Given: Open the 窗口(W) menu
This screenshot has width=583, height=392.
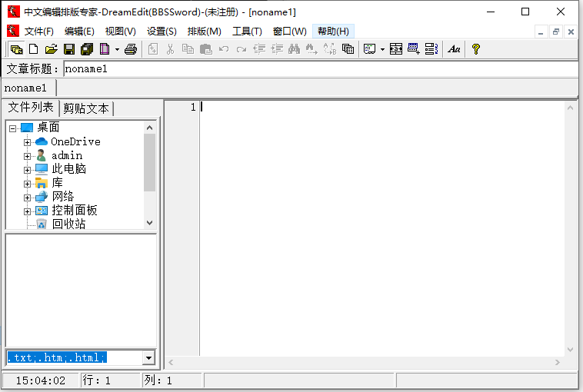Looking at the screenshot, I should [x=290, y=32].
